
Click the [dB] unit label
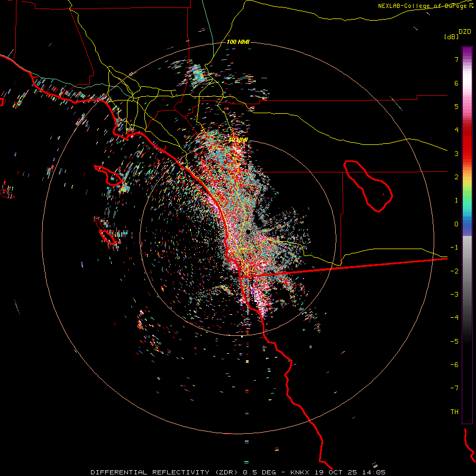tap(451, 36)
